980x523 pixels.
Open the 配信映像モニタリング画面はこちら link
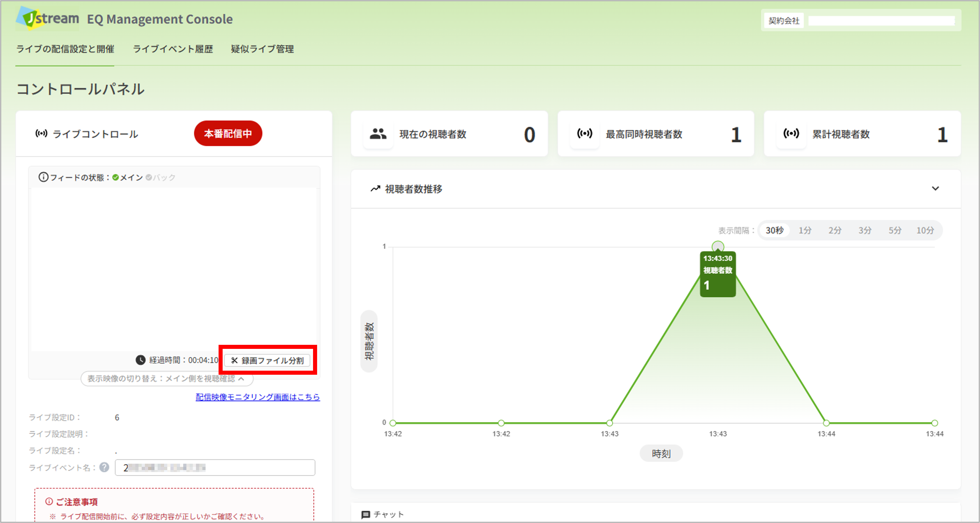click(258, 397)
